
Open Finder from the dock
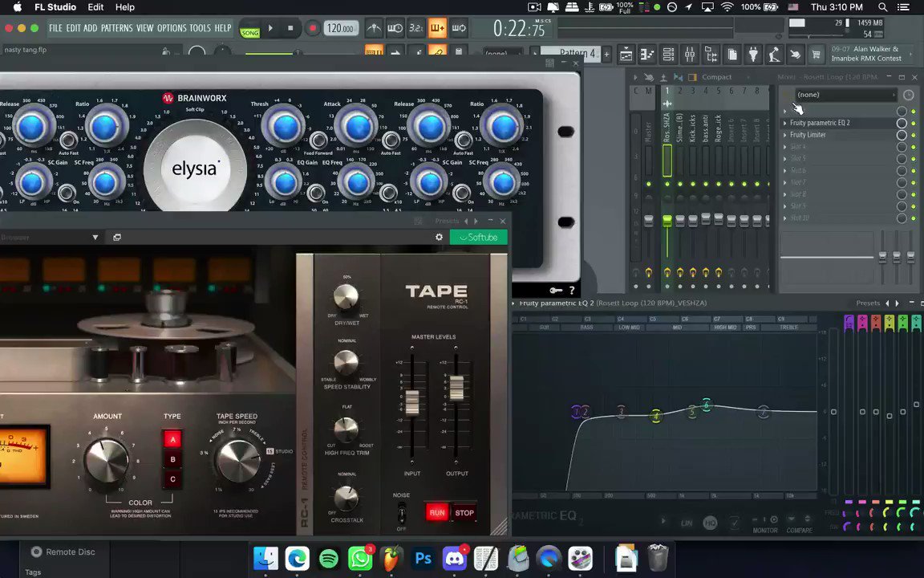(265, 558)
